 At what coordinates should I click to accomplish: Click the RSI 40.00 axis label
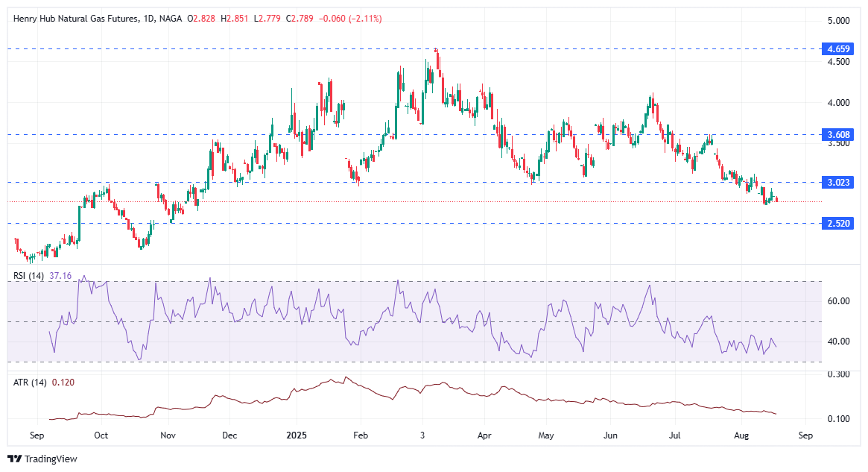(x=839, y=342)
